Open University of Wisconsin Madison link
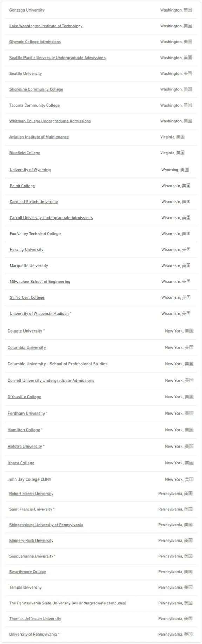Viewport: 202px width, 644px height. [39, 314]
